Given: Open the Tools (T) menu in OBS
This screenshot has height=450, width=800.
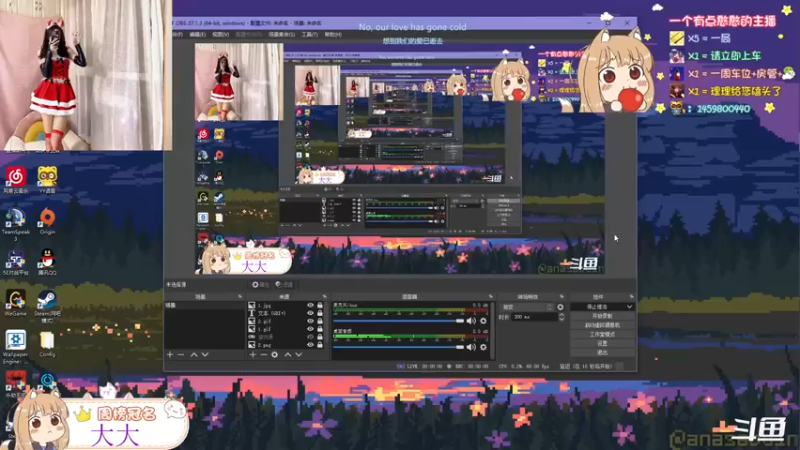Looking at the screenshot, I should click(x=309, y=35).
